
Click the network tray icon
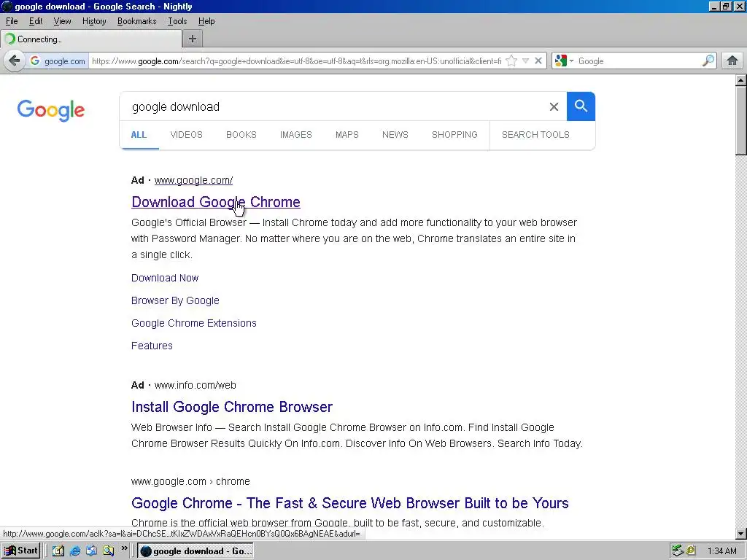677,551
